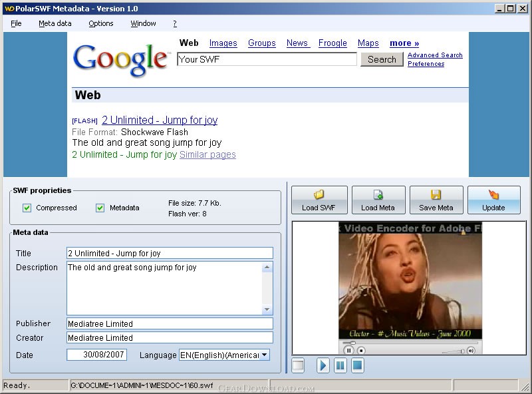The image size is (532, 394).
Task: Toggle the Metadata checkbox
Action: coord(100,208)
